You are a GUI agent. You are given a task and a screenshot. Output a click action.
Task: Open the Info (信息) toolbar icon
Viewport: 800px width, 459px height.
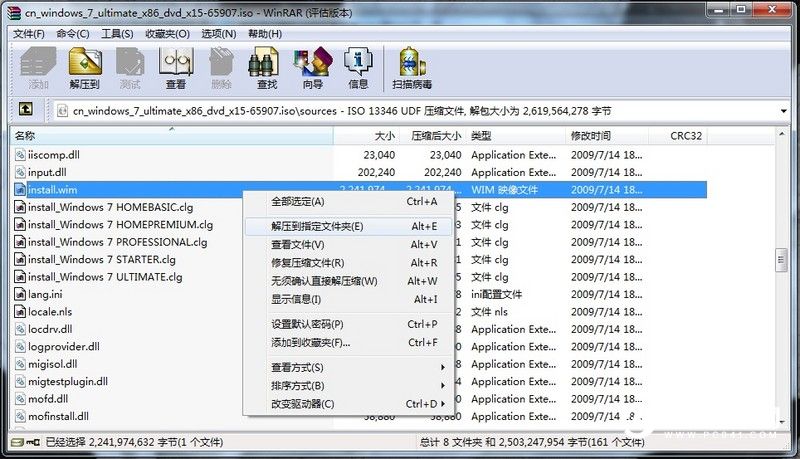(x=358, y=68)
